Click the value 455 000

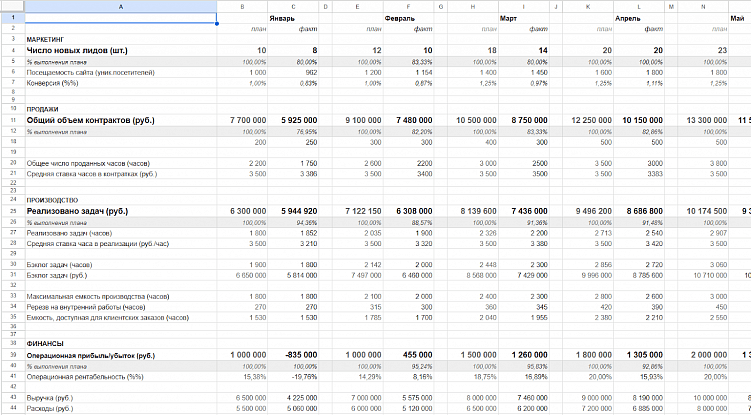[417, 355]
